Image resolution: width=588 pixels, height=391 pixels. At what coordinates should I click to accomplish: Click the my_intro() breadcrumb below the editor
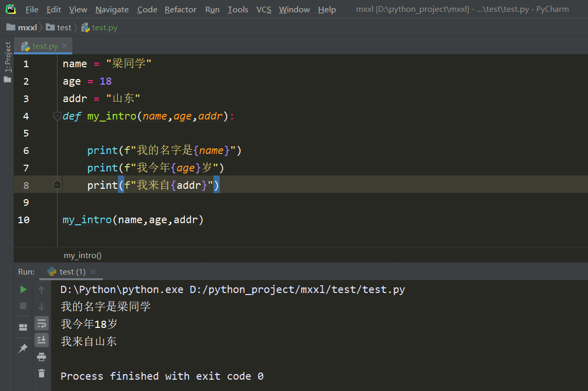83,256
